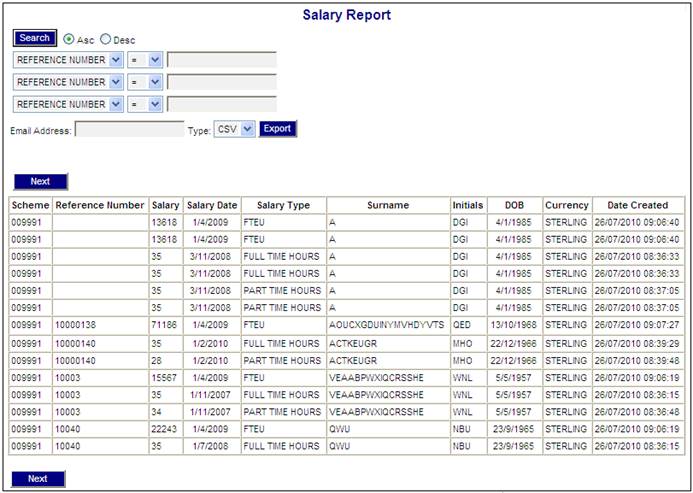Focus the second search criteria value field
The height and width of the screenshot is (493, 693).
click(x=222, y=82)
